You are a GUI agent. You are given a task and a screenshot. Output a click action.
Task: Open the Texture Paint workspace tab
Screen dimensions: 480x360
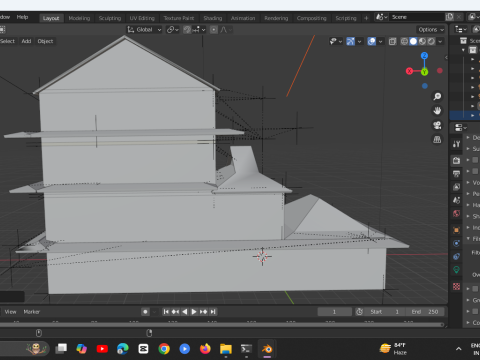[179, 18]
